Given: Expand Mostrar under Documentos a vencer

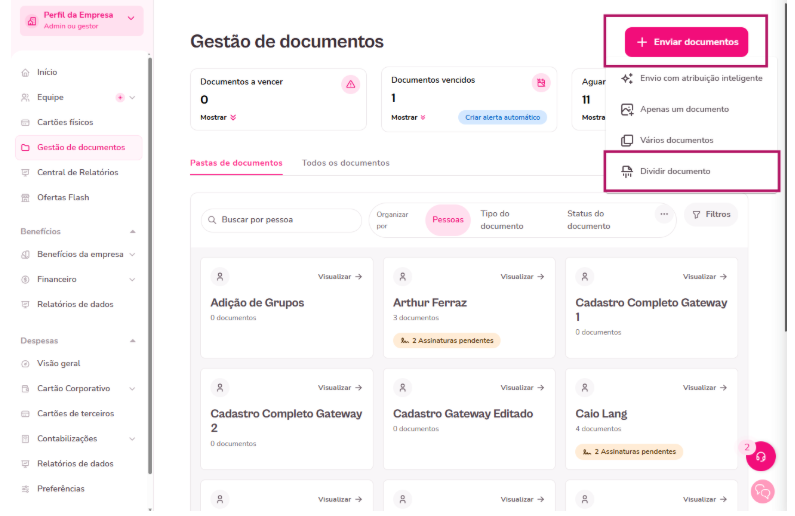Looking at the screenshot, I should pyautogui.click(x=218, y=118).
